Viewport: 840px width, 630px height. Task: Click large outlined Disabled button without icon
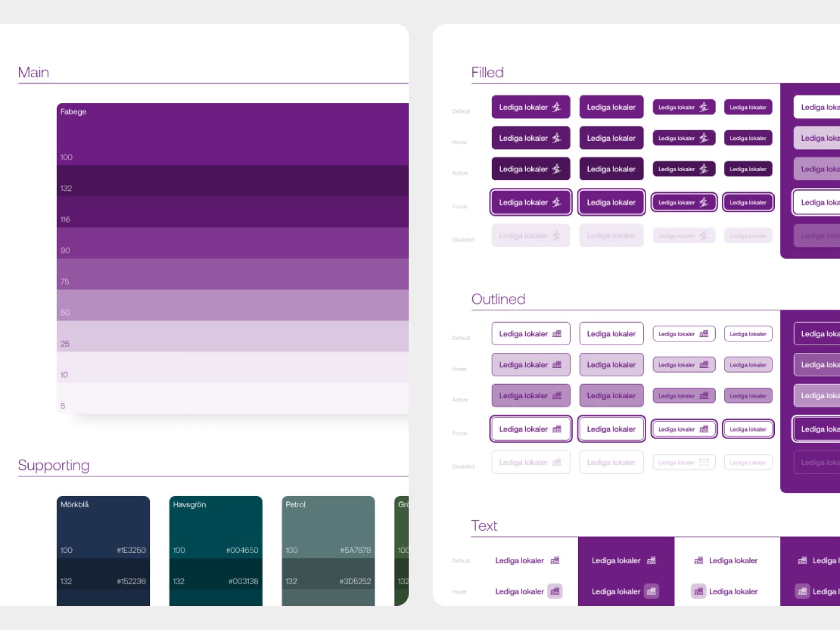pos(611,462)
